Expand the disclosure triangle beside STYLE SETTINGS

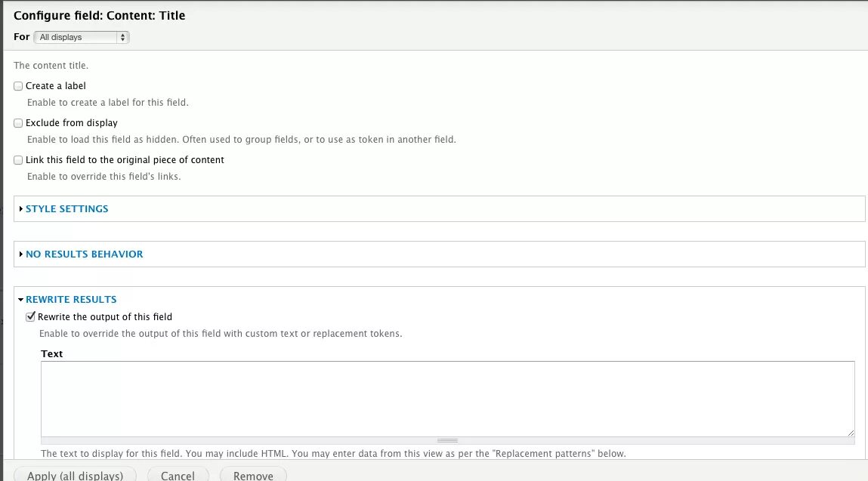pos(20,208)
